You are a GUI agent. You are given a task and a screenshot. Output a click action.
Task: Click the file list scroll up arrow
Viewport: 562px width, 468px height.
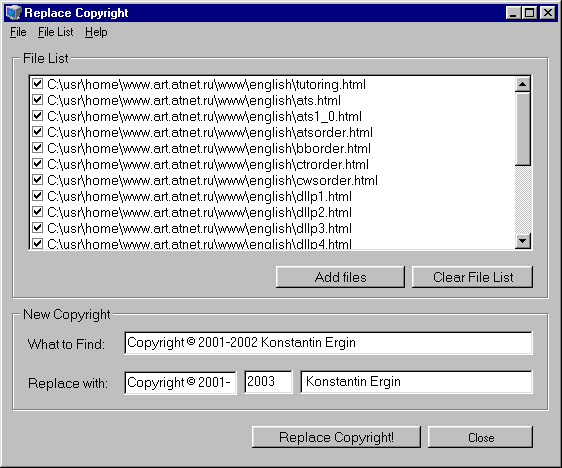coord(523,84)
